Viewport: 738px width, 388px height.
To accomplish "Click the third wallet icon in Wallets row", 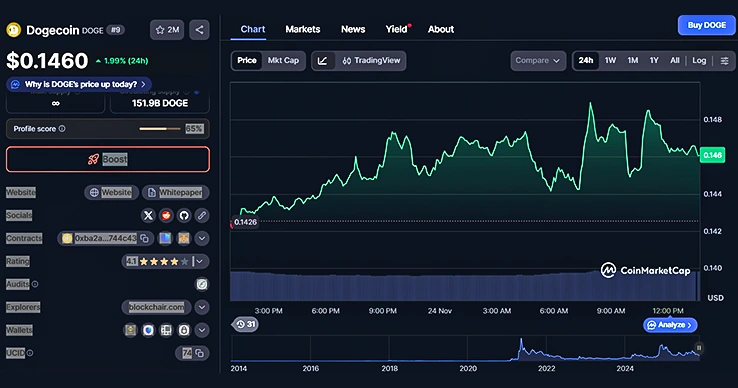I will [166, 330].
